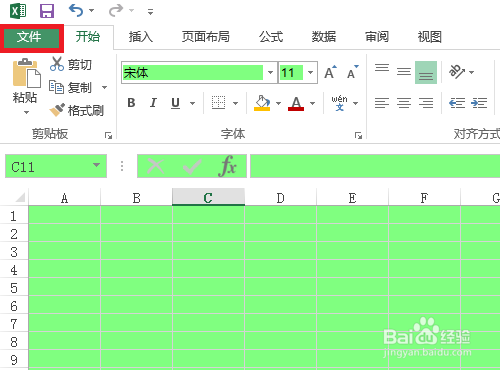The image size is (500, 370).
Task: Align text left
Action: (382, 103)
